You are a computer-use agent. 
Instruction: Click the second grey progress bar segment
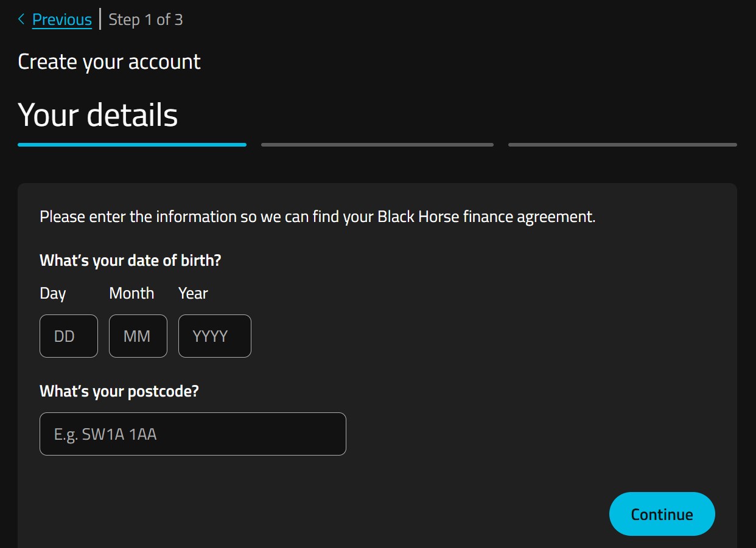coord(377,145)
